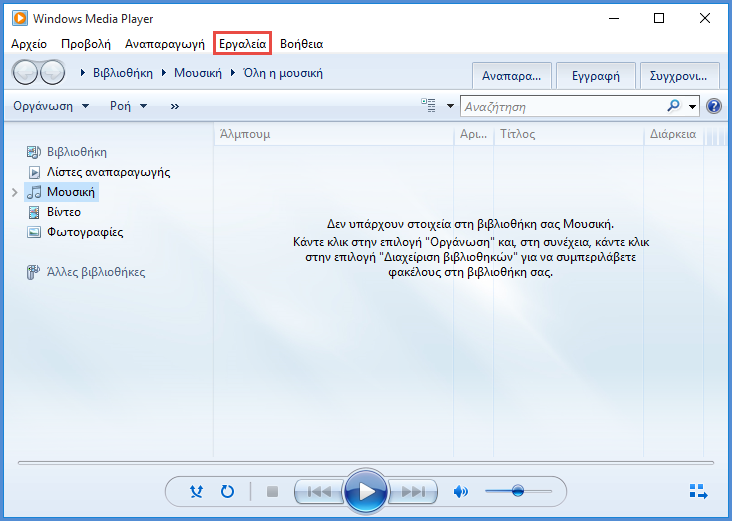Close the Windows Media Player window
The height and width of the screenshot is (521, 732).
pos(705,18)
